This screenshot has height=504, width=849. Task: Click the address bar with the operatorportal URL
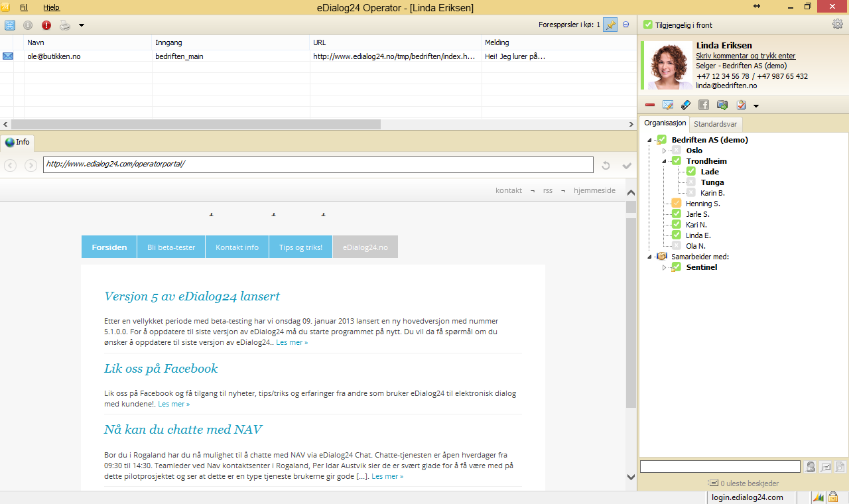(x=318, y=164)
